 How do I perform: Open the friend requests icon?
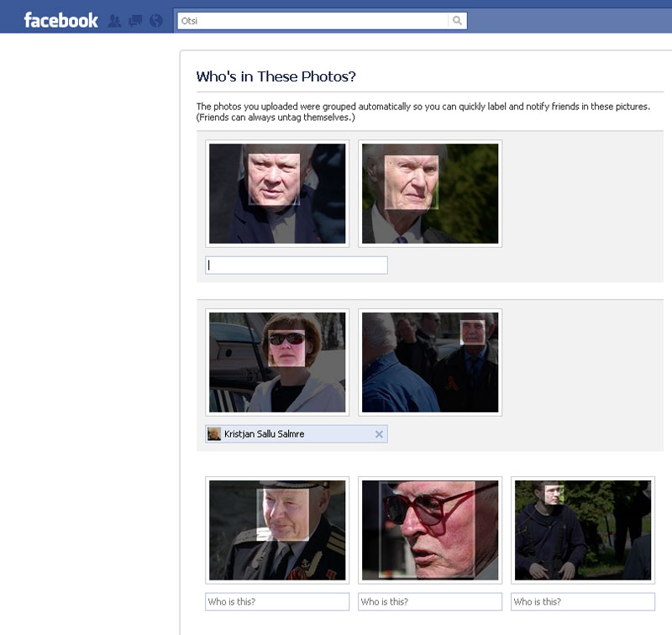115,21
